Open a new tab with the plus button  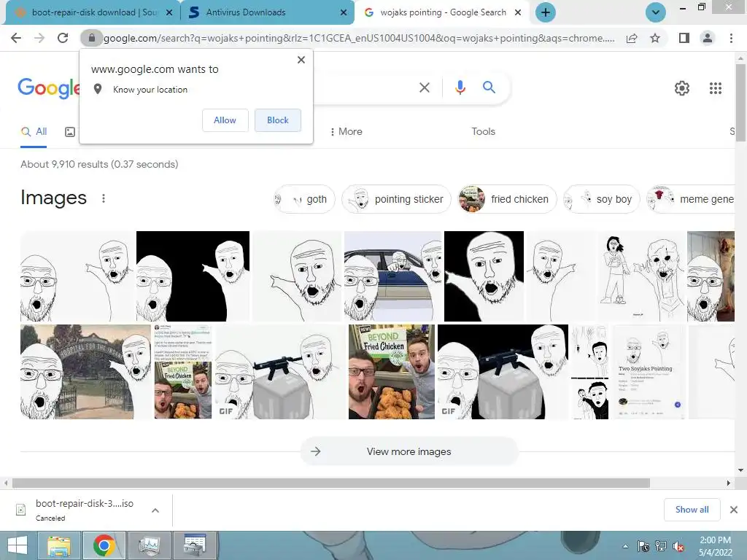(x=546, y=12)
